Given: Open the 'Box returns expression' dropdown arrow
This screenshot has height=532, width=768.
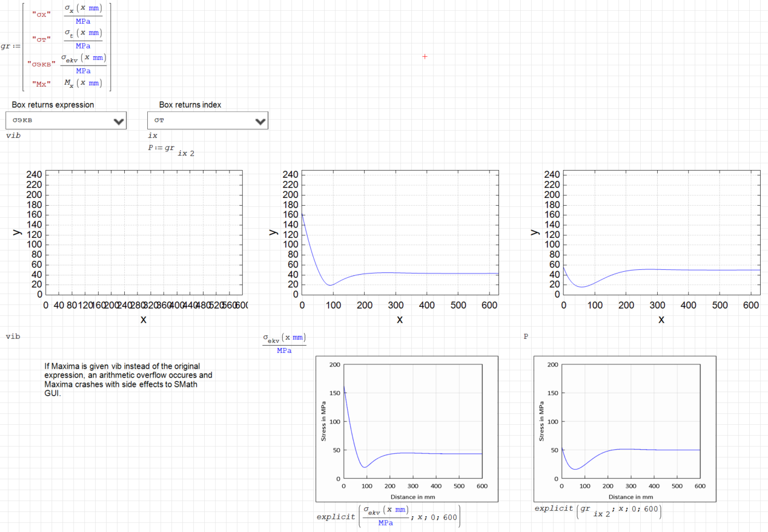Looking at the screenshot, I should pos(119,121).
